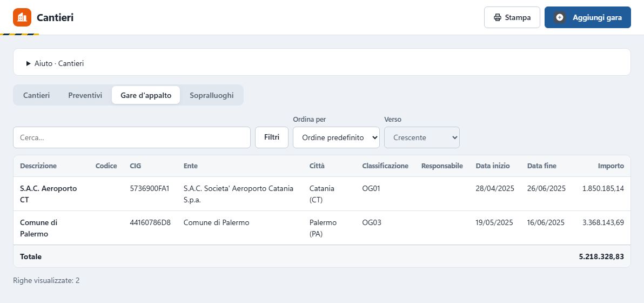Open the Filtri button
The image size is (644, 303).
click(x=271, y=137)
